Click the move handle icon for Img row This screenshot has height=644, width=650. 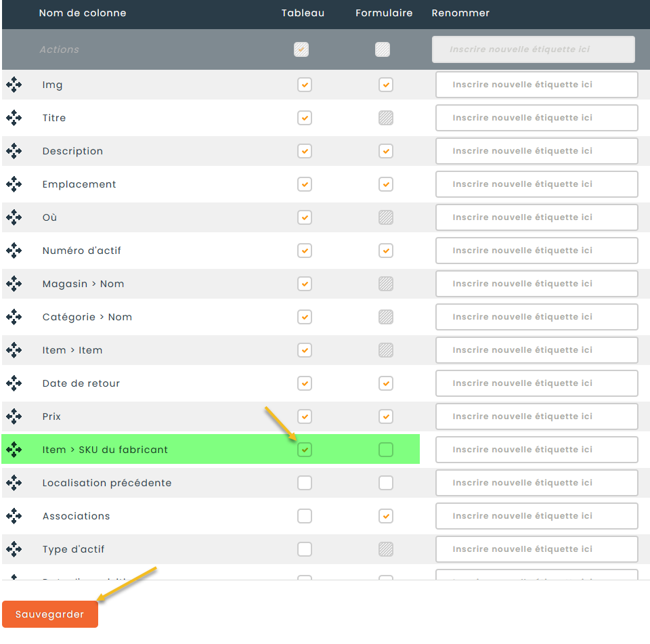pyautogui.click(x=14, y=85)
